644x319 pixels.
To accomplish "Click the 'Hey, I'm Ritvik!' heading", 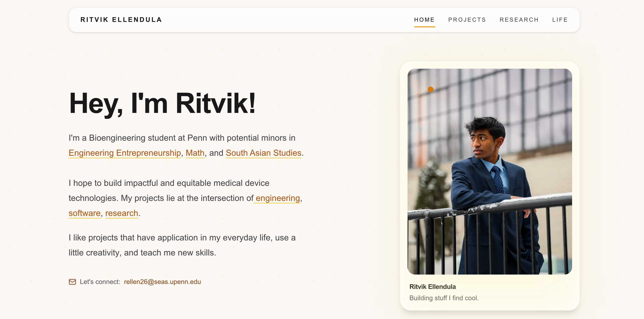I will (x=162, y=103).
